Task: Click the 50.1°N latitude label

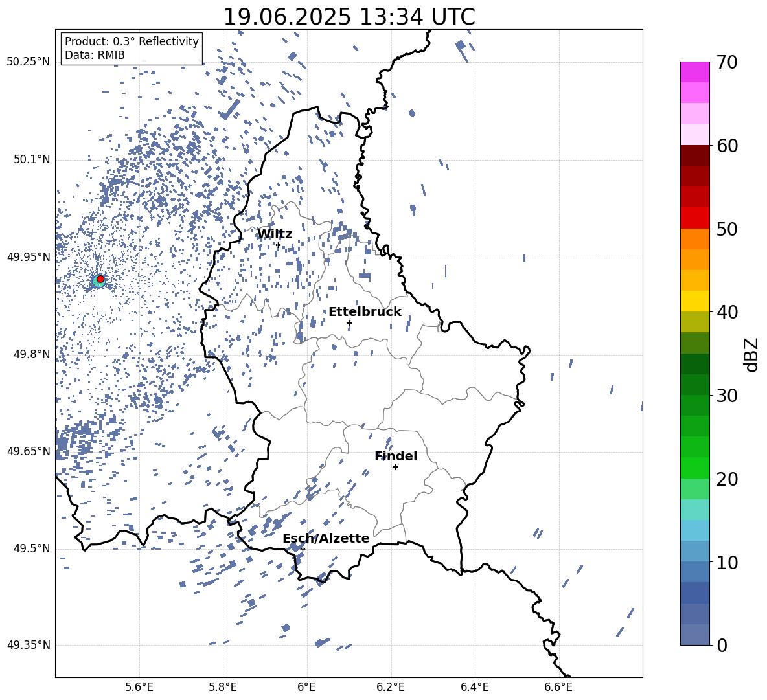Action: coord(32,160)
